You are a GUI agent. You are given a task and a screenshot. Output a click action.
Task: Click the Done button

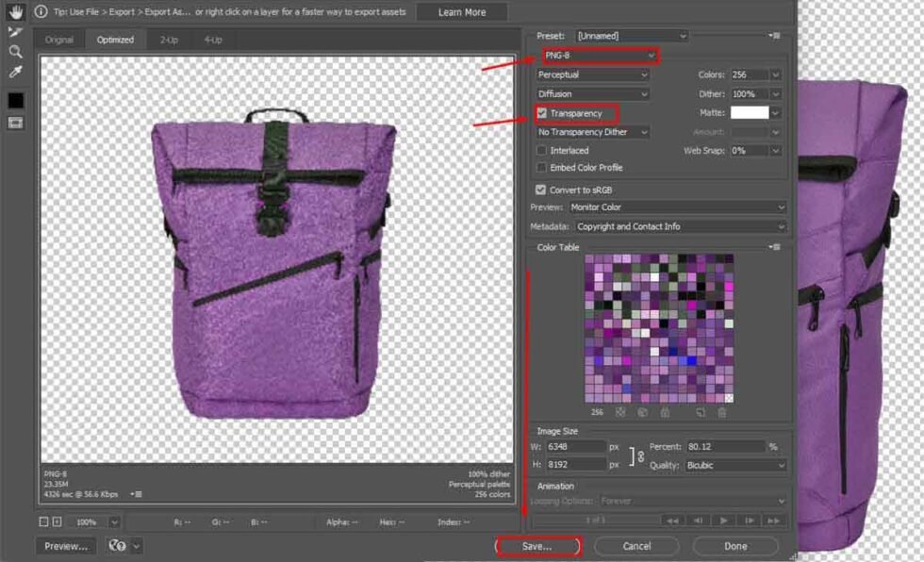coord(735,547)
